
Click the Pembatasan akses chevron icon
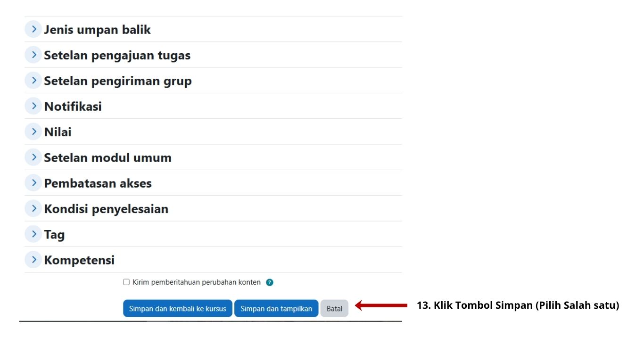[x=33, y=183]
